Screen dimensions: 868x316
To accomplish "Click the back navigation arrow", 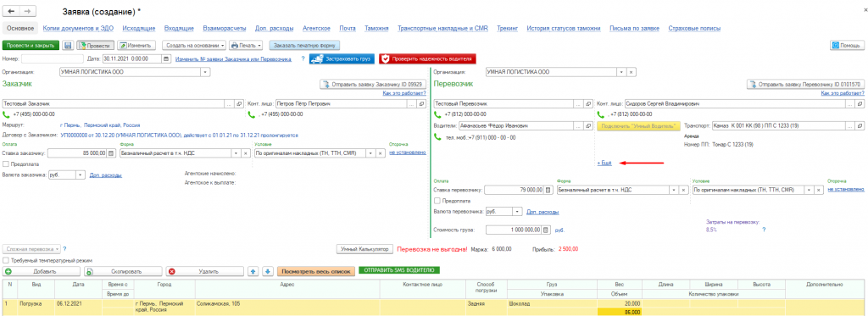I will 12,11.
